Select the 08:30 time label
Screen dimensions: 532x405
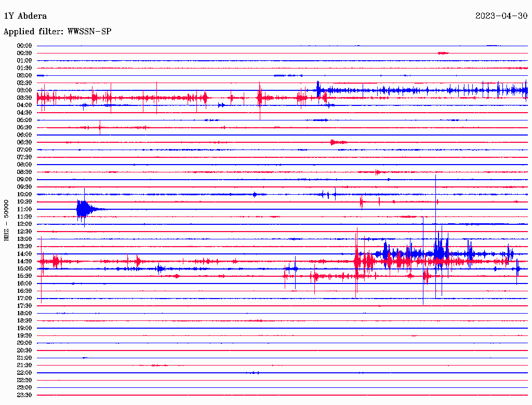tap(24, 172)
